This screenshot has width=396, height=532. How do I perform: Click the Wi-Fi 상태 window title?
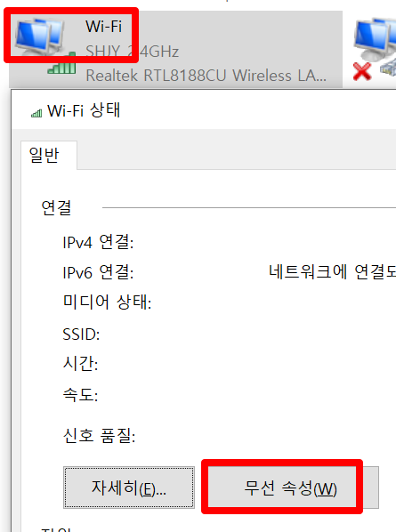pos(84,110)
